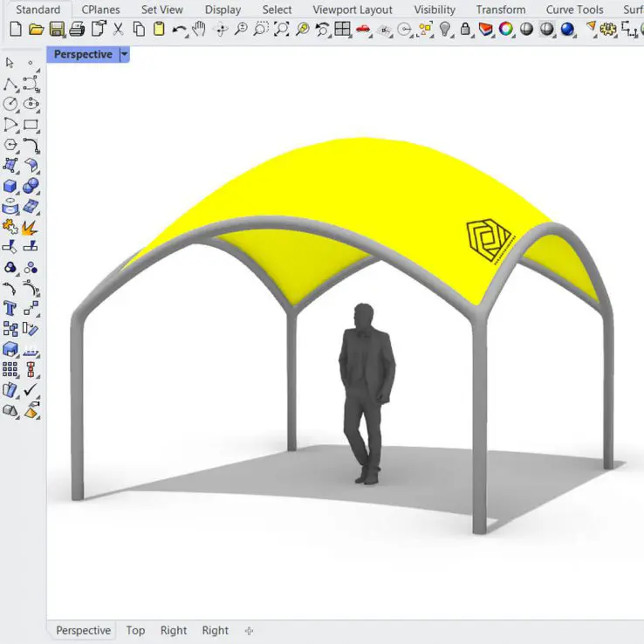The height and width of the screenshot is (644, 644).
Task: Switch to the Display toolbar tab
Action: click(223, 10)
